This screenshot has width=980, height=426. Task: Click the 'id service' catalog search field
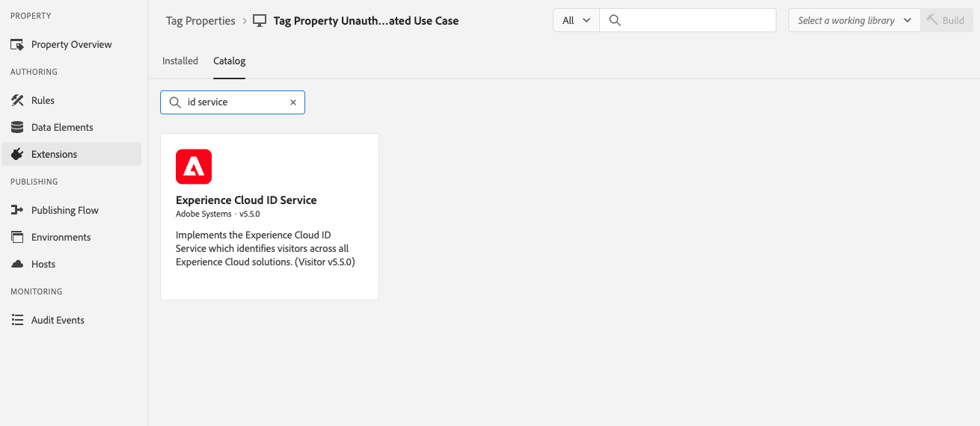point(233,102)
